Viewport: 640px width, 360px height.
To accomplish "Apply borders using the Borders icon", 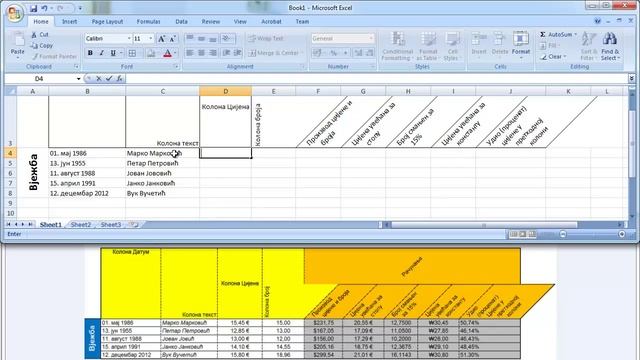I will coord(132,53).
